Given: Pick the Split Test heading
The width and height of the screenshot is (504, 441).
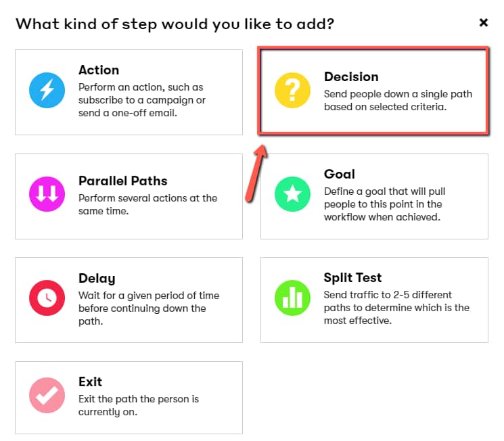Looking at the screenshot, I should click(352, 278).
